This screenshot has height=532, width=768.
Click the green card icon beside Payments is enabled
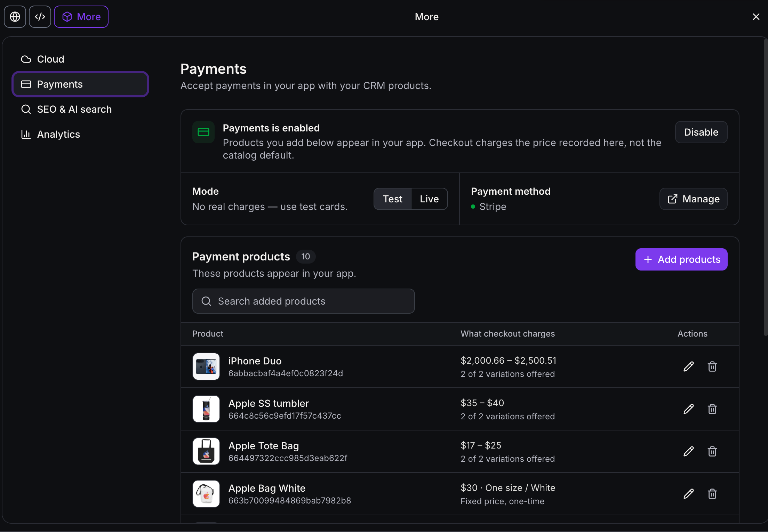pyautogui.click(x=203, y=132)
